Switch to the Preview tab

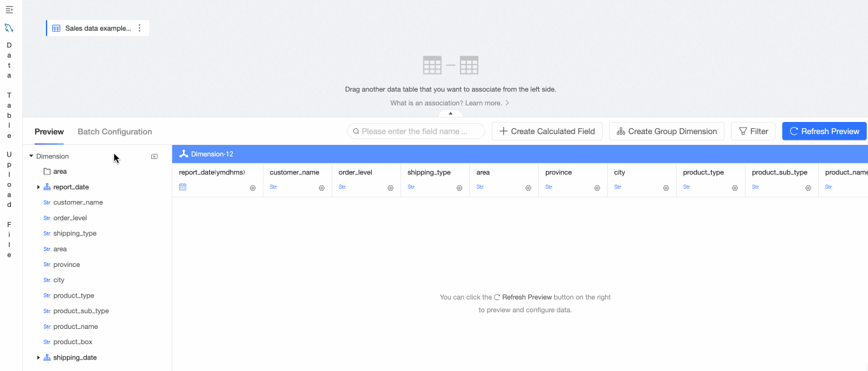(x=49, y=132)
